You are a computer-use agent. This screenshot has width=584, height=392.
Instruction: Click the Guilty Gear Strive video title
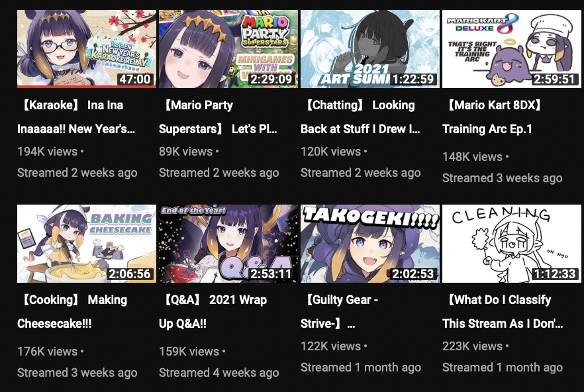pyautogui.click(x=340, y=311)
